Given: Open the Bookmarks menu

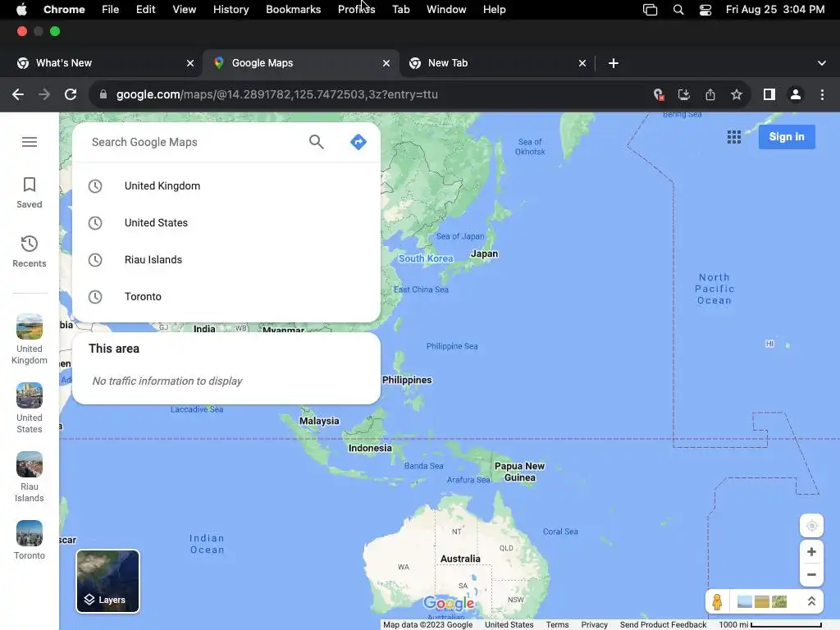Looking at the screenshot, I should coord(294,10).
